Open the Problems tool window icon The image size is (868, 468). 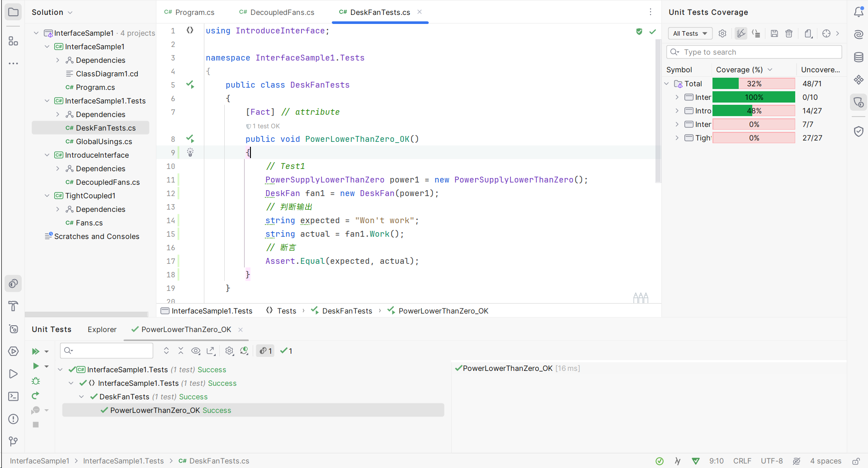tap(14, 419)
